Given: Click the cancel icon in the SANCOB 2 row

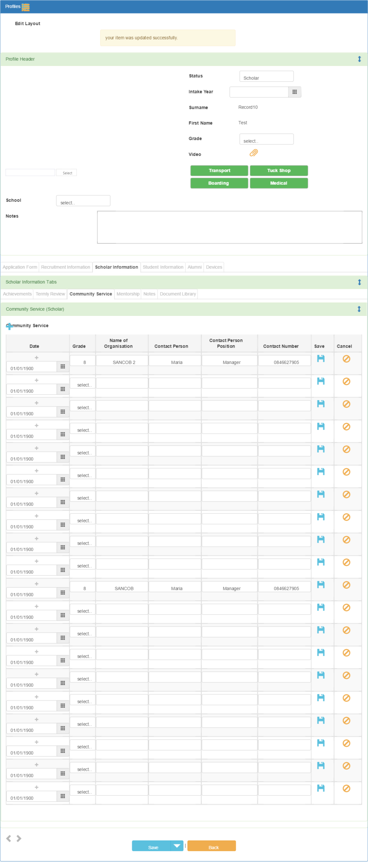Looking at the screenshot, I should (346, 359).
